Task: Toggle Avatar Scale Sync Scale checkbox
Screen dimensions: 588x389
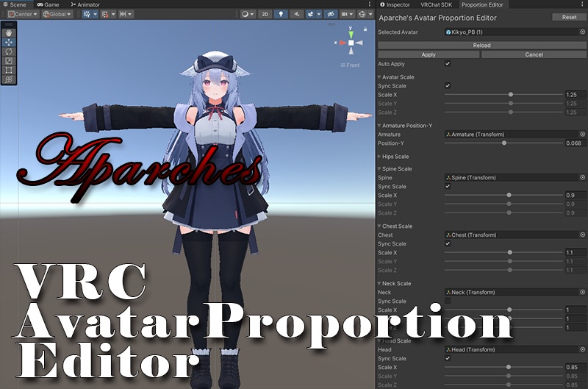Action: pyautogui.click(x=448, y=85)
